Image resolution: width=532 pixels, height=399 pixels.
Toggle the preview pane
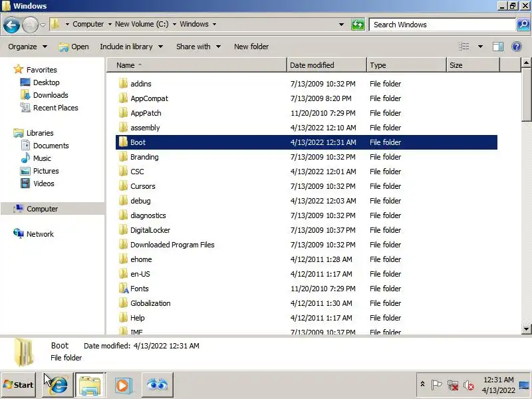click(497, 47)
